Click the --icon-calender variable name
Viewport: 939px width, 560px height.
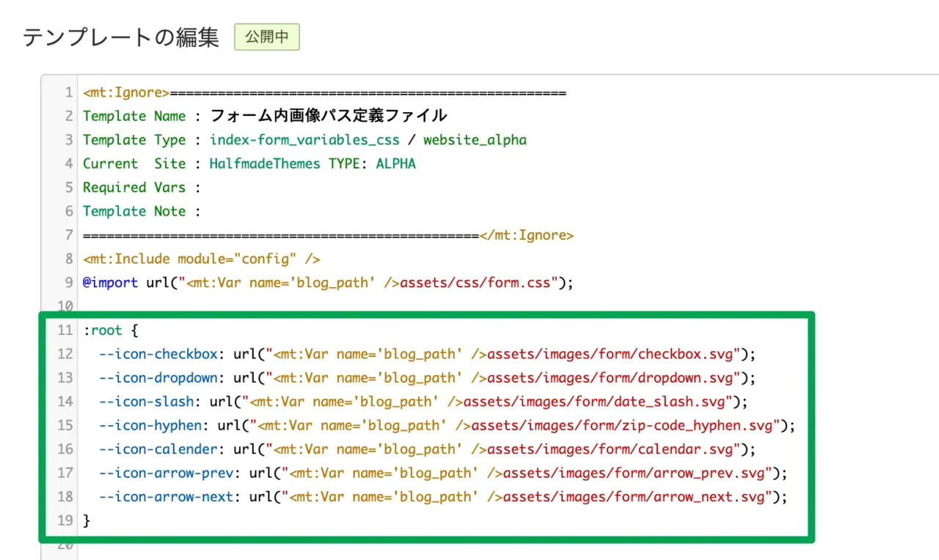(158, 449)
